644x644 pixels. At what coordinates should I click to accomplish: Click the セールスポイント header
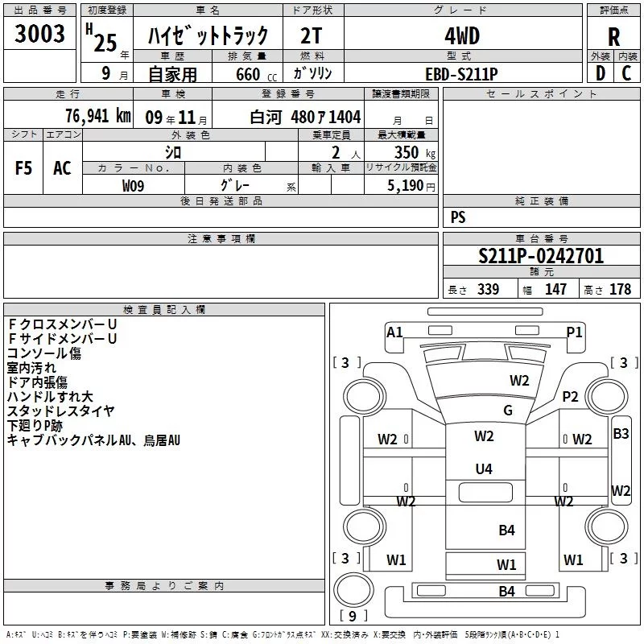point(541,94)
